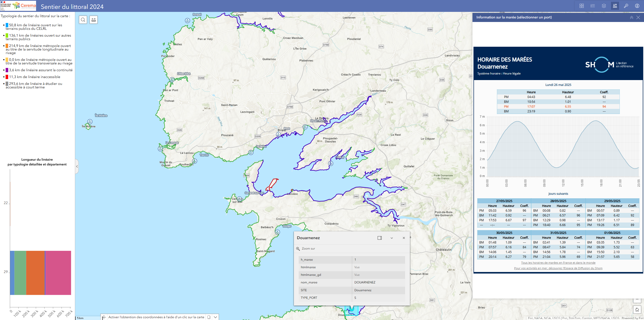
Task: Click the zoom out minus button
Action: click(637, 300)
